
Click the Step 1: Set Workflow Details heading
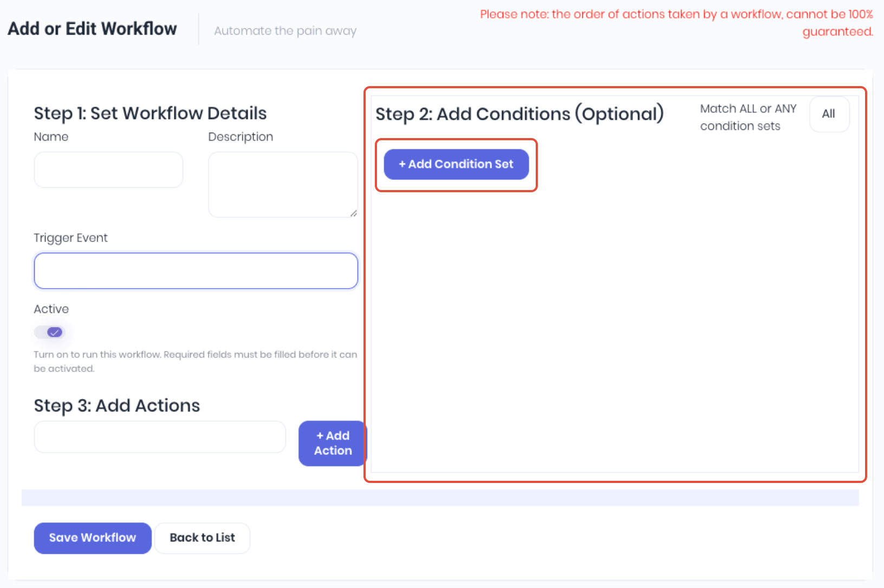click(x=150, y=113)
